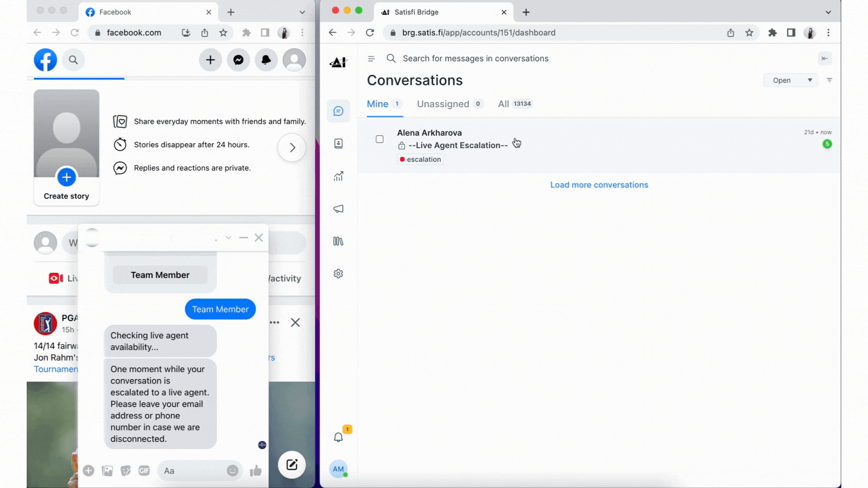Image resolution: width=868 pixels, height=488 pixels.
Task: Select the Satisfi Bridge logo icon
Action: (338, 62)
